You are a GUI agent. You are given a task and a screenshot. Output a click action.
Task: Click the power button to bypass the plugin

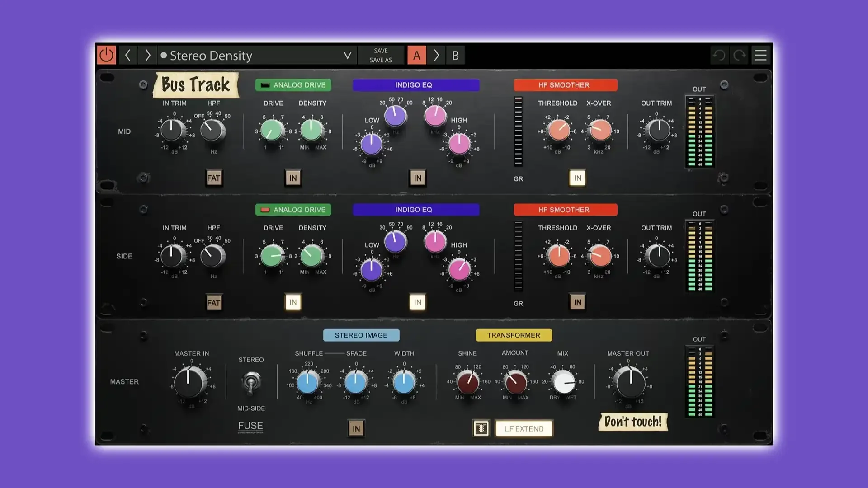click(107, 55)
